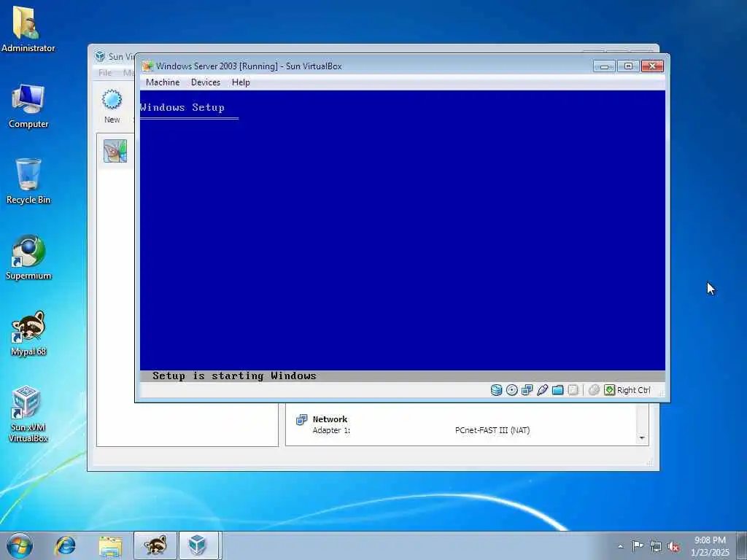This screenshot has height=560, width=747.
Task: Open the Administrator folder on desktop
Action: (28, 28)
